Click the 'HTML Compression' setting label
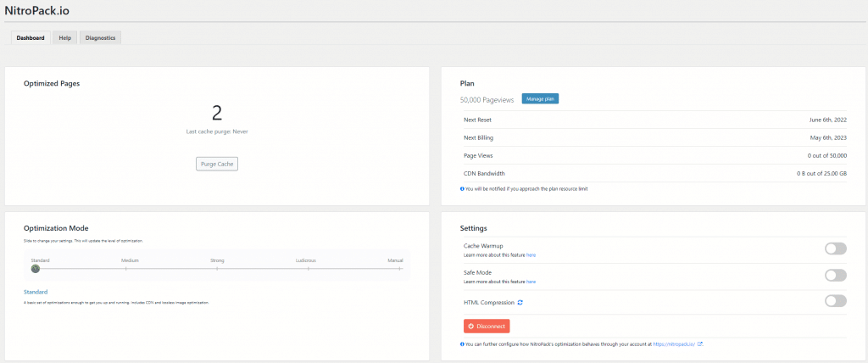868x363 pixels. (x=489, y=303)
